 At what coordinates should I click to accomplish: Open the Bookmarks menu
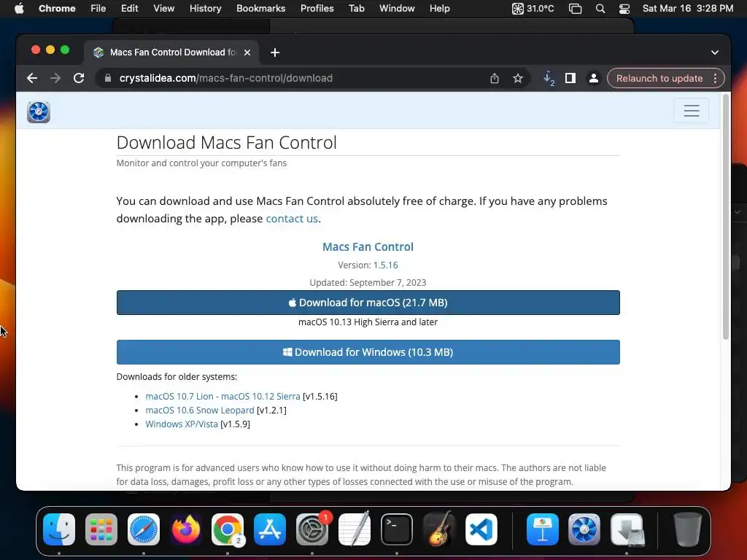point(260,8)
